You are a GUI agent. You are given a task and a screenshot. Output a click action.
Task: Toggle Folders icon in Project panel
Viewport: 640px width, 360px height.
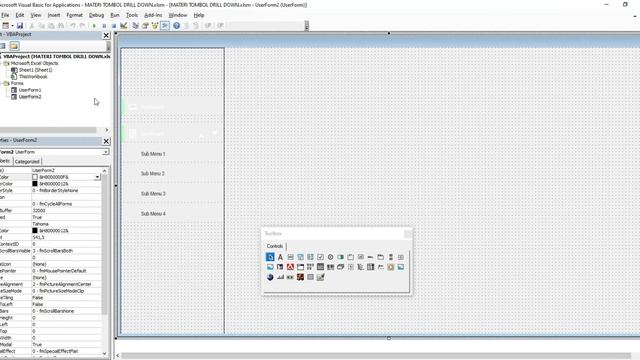point(15,46)
